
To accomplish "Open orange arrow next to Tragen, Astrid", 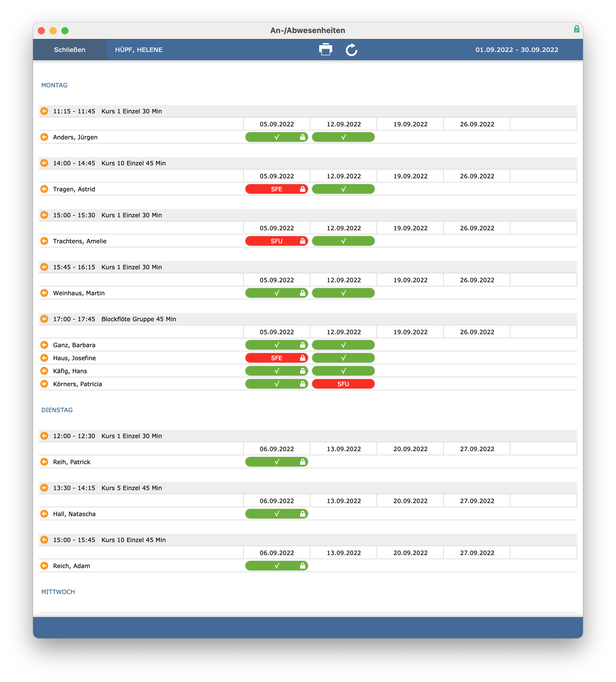I will 44,189.
